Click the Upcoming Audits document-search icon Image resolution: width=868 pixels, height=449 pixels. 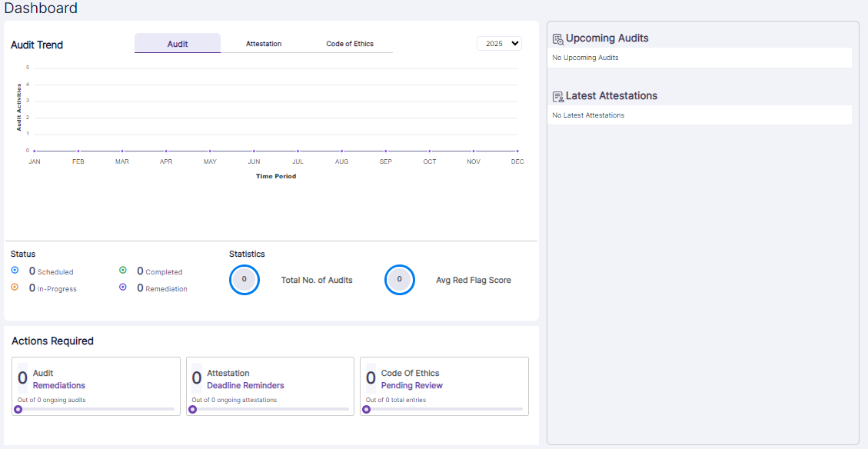coord(557,37)
